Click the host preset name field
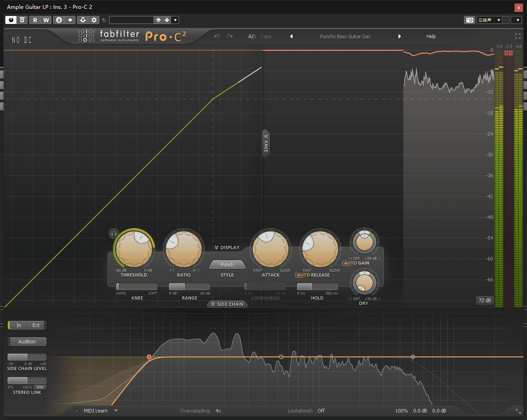The width and height of the screenshot is (527, 420). tap(131, 20)
